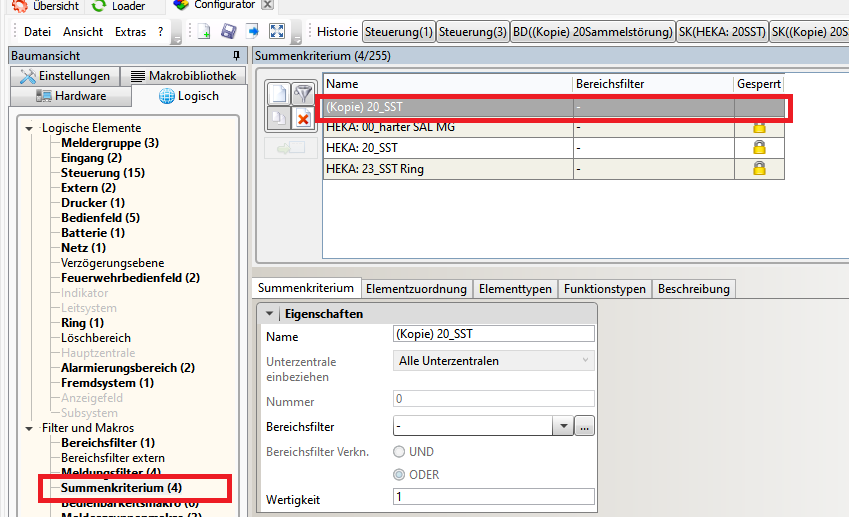
Task: Select Bereichsfilter (1) in tree
Action: pyautogui.click(x=108, y=443)
